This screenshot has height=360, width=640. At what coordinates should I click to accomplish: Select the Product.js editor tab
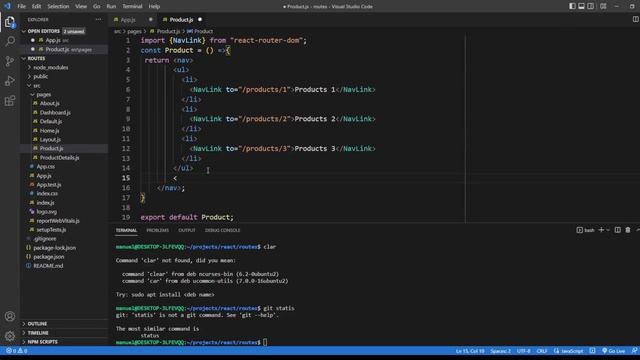point(181,20)
